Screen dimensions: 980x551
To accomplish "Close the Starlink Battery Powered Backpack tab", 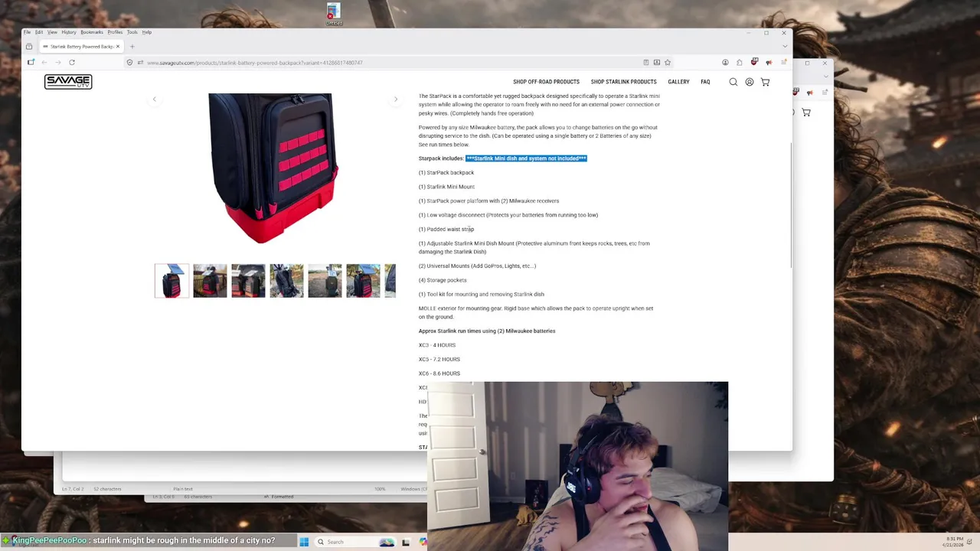I will [x=118, y=47].
